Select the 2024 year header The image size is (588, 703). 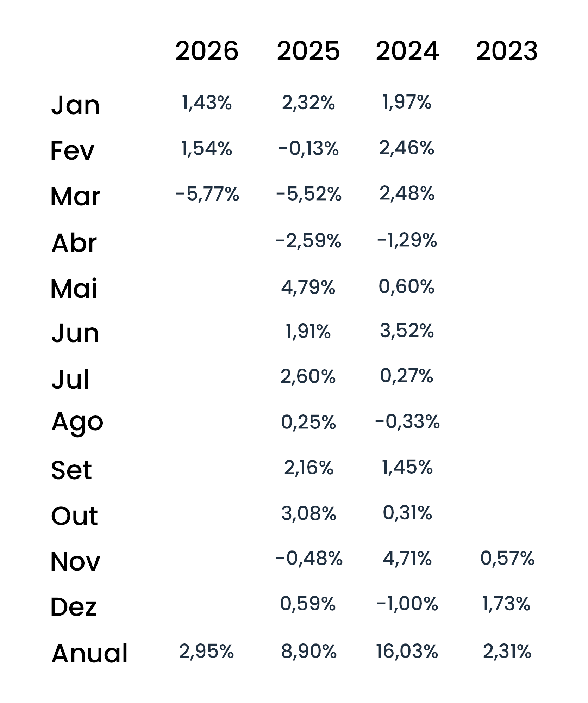click(x=407, y=51)
